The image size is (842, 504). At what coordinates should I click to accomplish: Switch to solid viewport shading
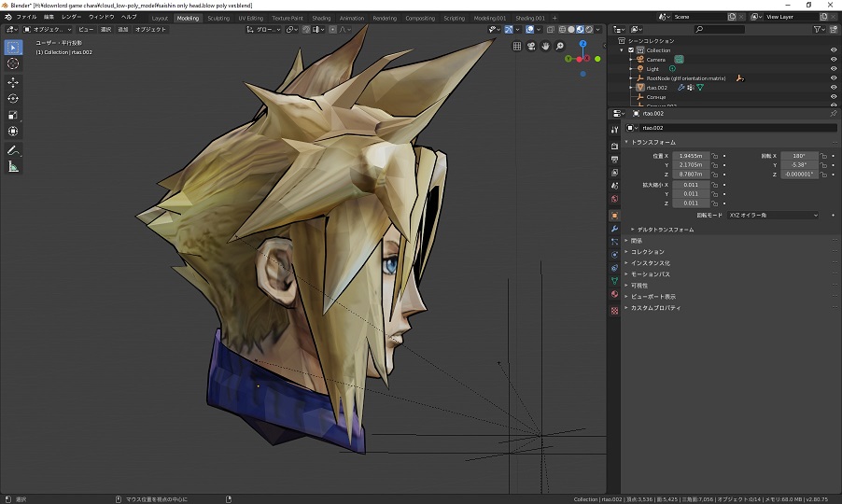571,30
